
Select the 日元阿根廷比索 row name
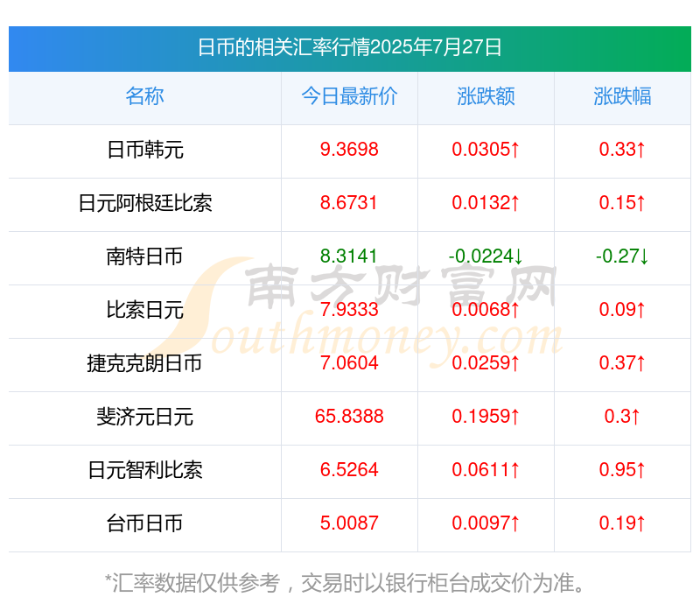click(x=145, y=203)
